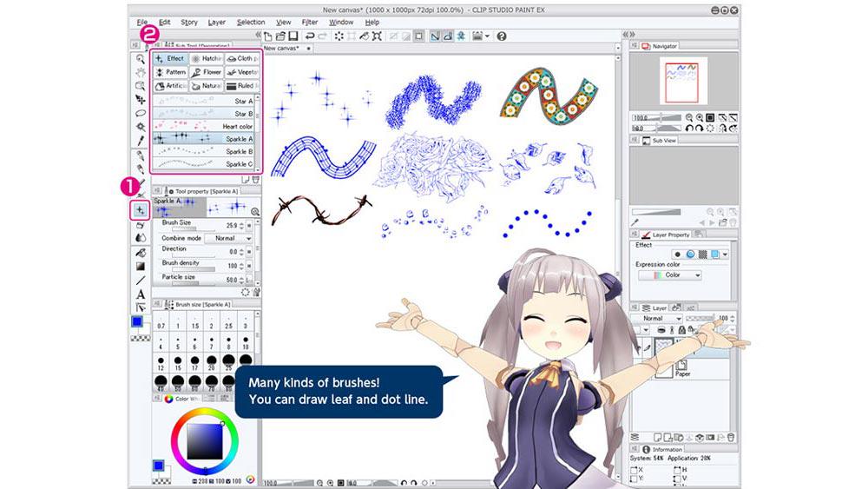Open the Expression color dropdown

tap(670, 275)
